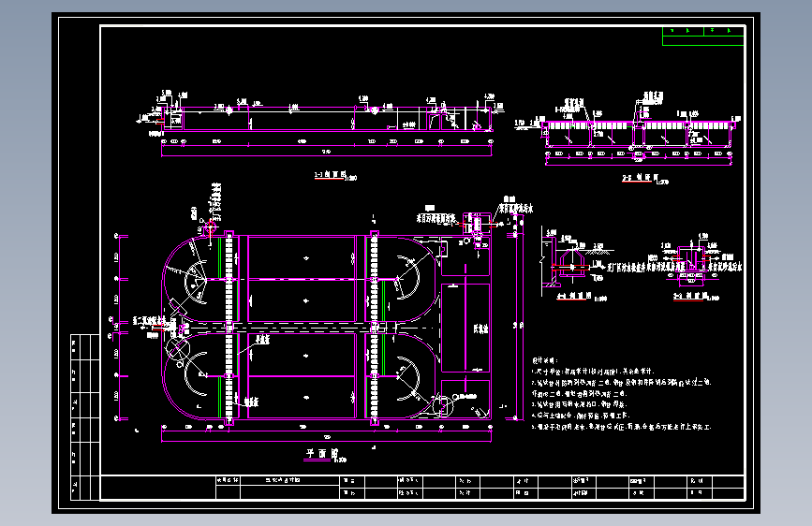Click the lower-right semicircular aerator arc in plan
Image resolution: width=812 pixels, height=526 pixels.
(x=409, y=379)
